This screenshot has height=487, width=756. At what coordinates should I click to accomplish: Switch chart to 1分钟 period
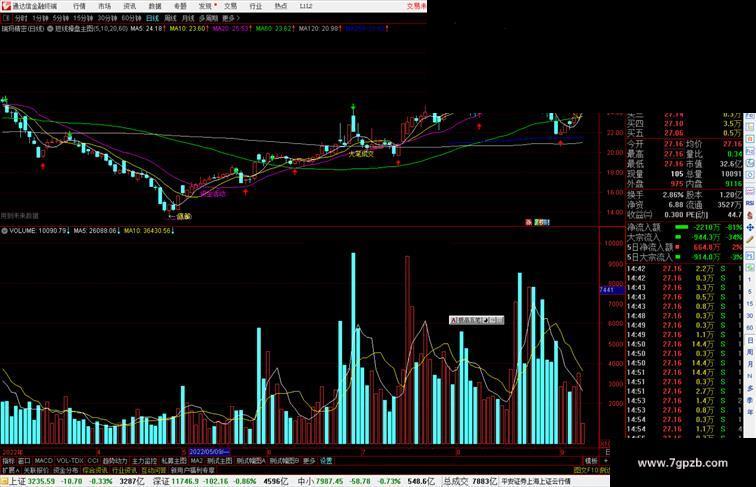(40, 18)
